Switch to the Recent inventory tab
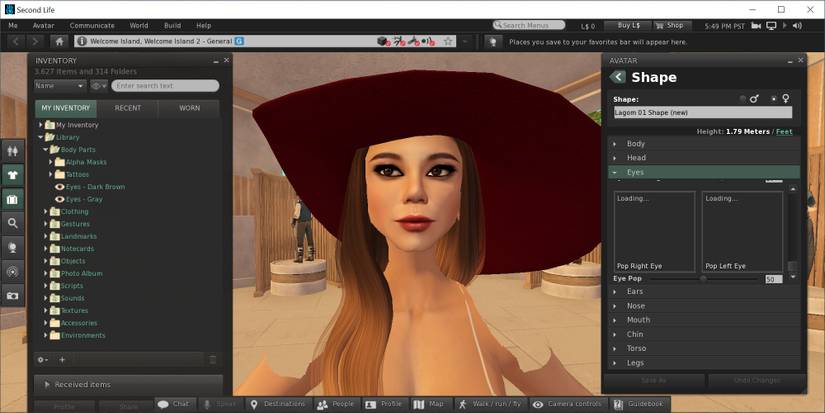The image size is (825, 413). [x=127, y=107]
